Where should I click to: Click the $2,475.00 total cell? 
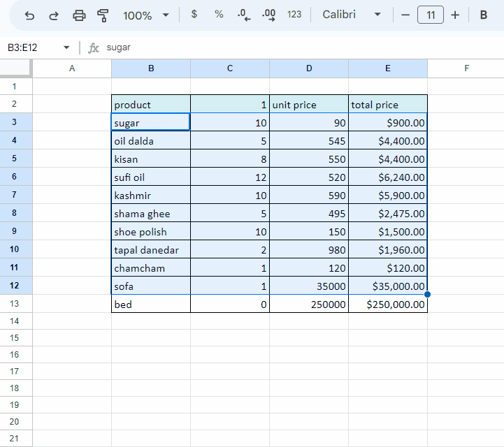point(388,213)
